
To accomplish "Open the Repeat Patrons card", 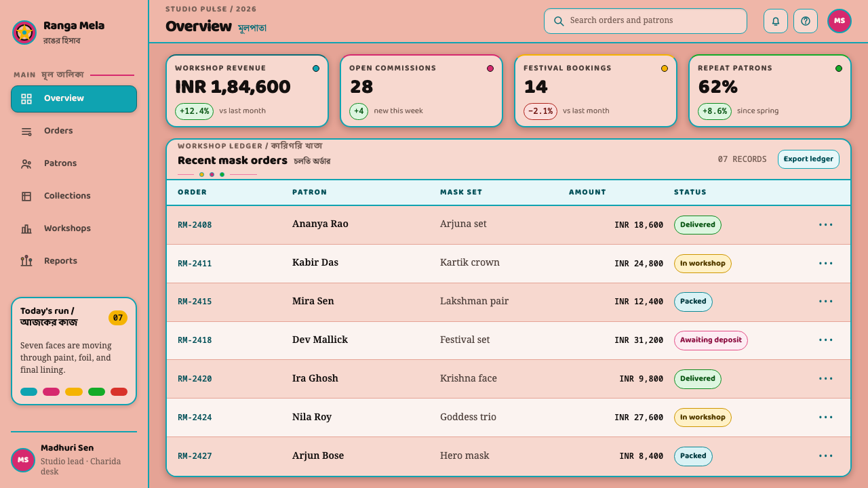I will (770, 91).
